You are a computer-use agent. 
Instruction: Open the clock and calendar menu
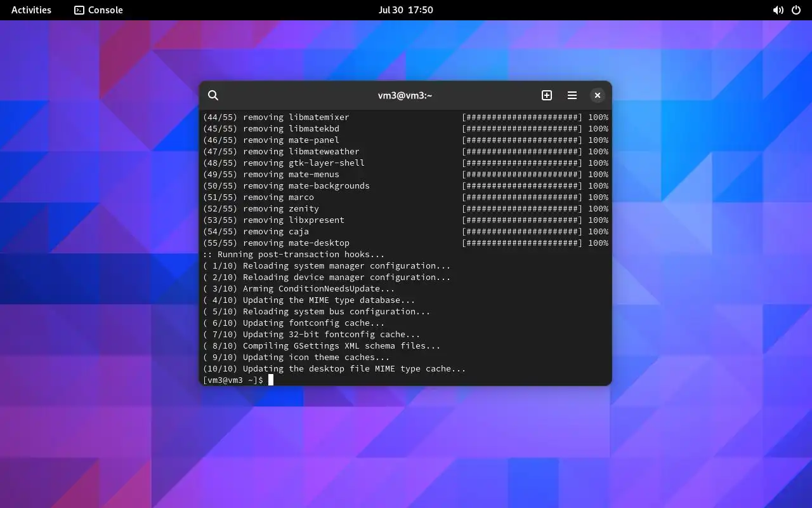[x=406, y=10]
